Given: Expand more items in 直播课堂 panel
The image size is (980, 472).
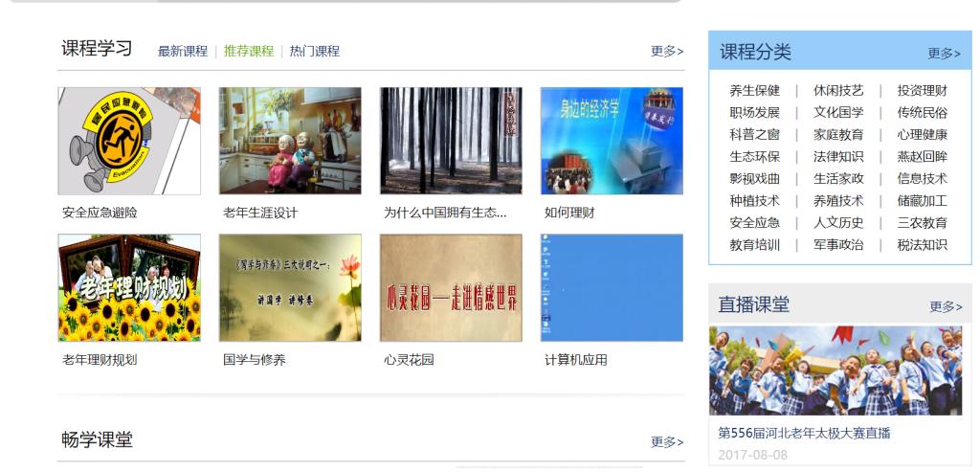Looking at the screenshot, I should pos(946,307).
